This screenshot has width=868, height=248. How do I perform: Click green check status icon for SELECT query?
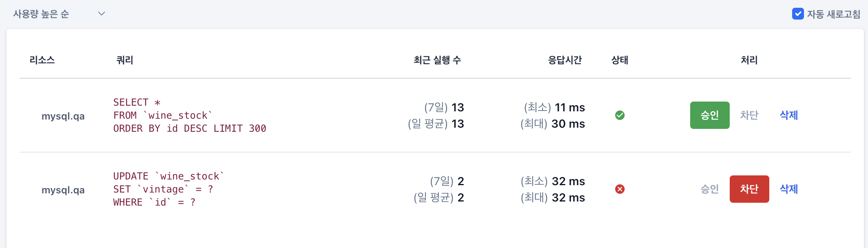[620, 115]
